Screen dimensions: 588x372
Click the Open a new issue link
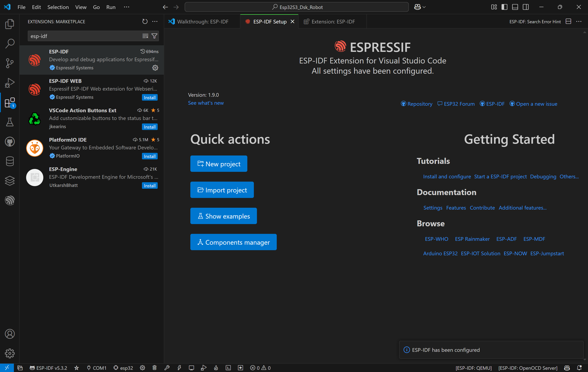533,104
